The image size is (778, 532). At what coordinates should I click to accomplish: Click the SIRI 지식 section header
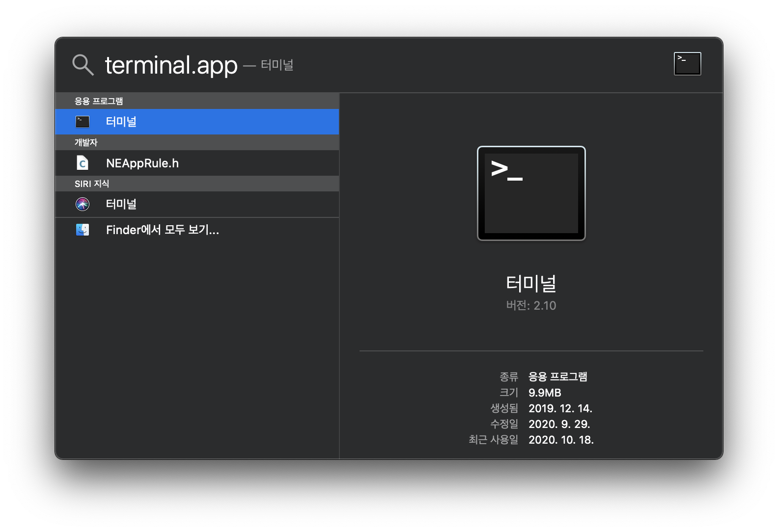197,184
